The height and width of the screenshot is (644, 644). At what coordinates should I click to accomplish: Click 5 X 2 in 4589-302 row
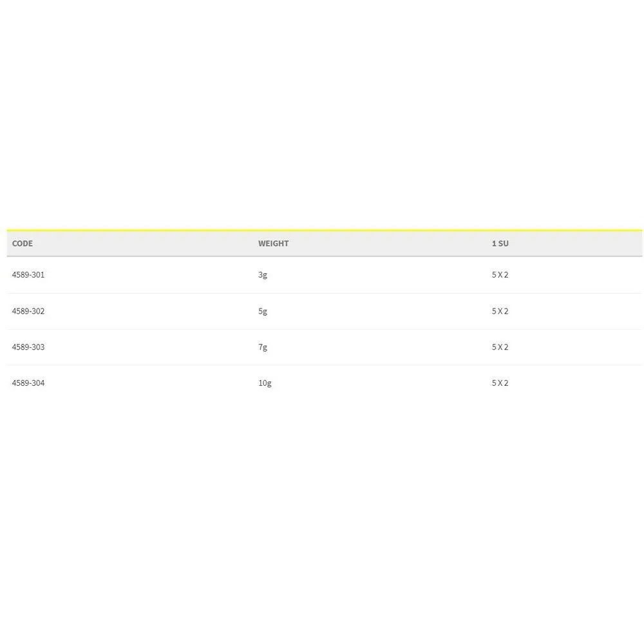(x=500, y=311)
